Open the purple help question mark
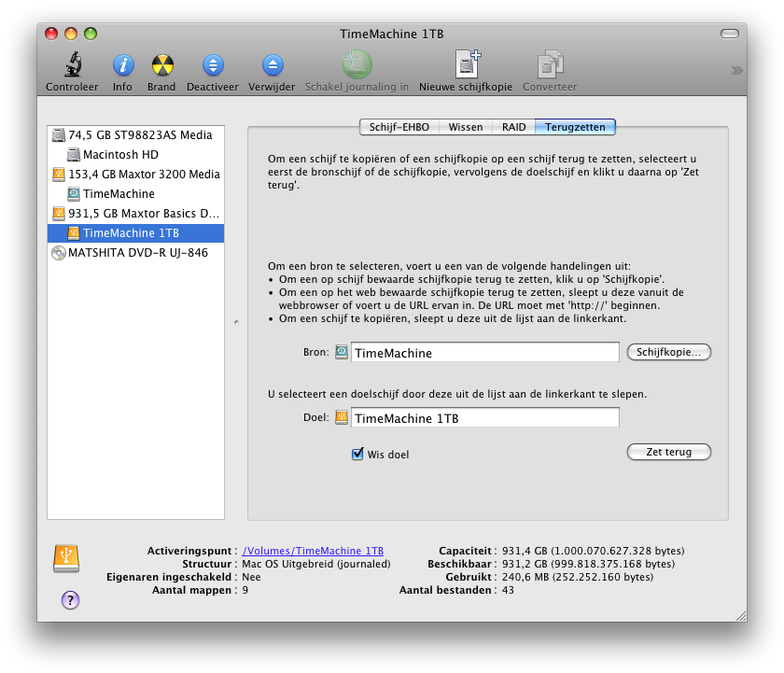The height and width of the screenshot is (673, 784). (70, 600)
